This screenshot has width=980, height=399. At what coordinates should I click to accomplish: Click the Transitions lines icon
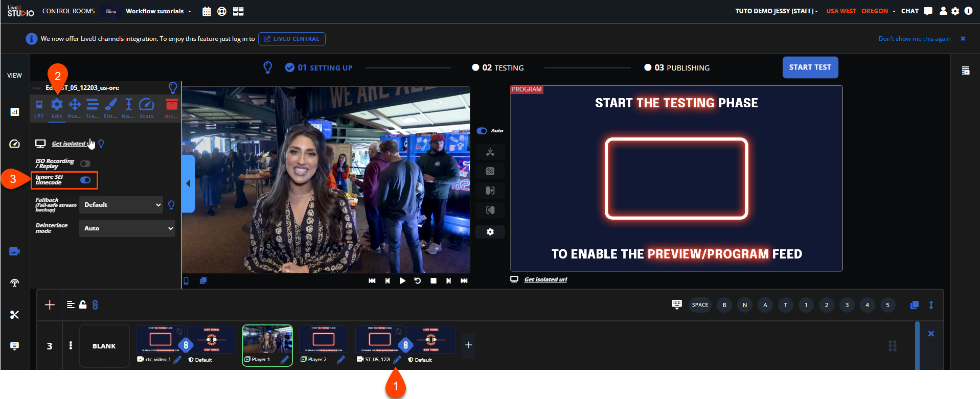click(x=93, y=105)
